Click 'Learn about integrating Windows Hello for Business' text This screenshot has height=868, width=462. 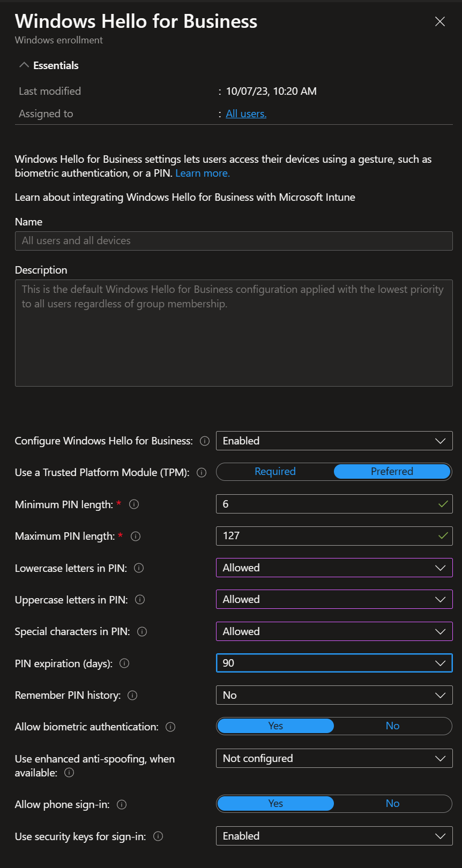[185, 198]
